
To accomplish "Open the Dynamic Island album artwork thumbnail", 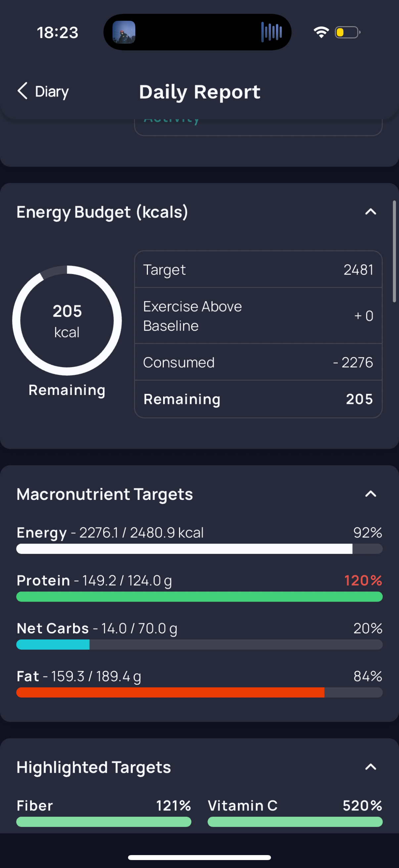I will click(124, 32).
